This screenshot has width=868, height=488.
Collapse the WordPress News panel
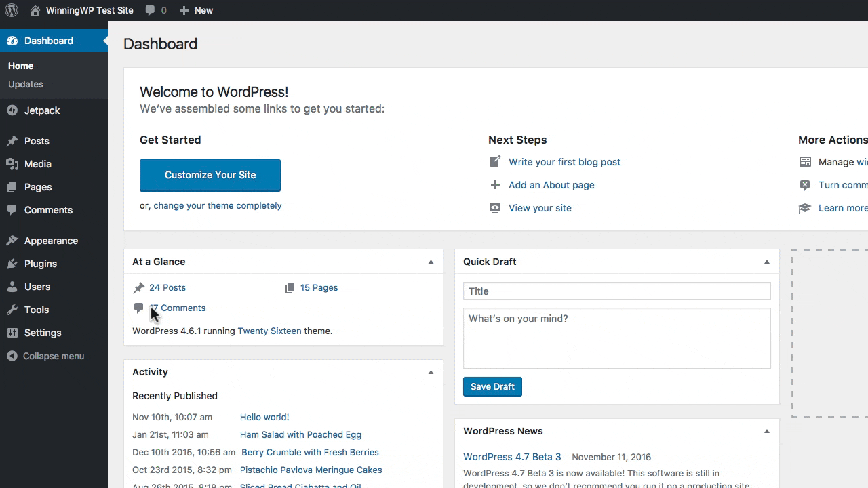(767, 431)
